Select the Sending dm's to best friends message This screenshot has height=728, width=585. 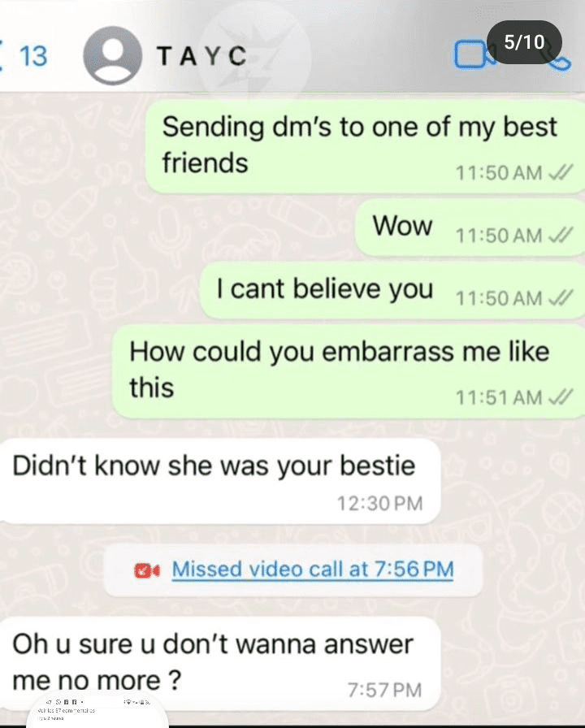365,147
